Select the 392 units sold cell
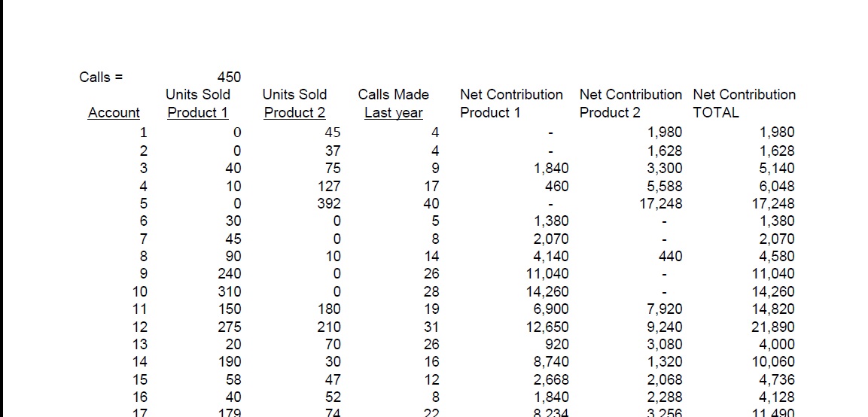This screenshot has height=417, width=868. 328,203
